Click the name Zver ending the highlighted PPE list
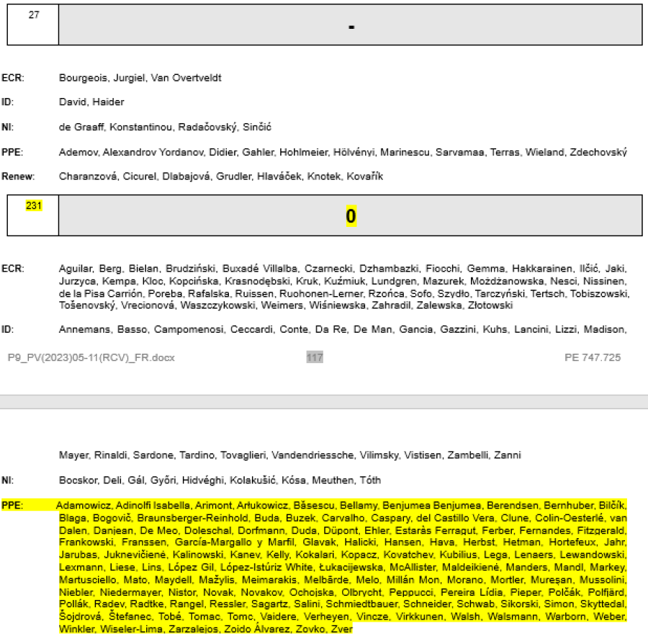This screenshot has height=644, width=648. coord(341,630)
